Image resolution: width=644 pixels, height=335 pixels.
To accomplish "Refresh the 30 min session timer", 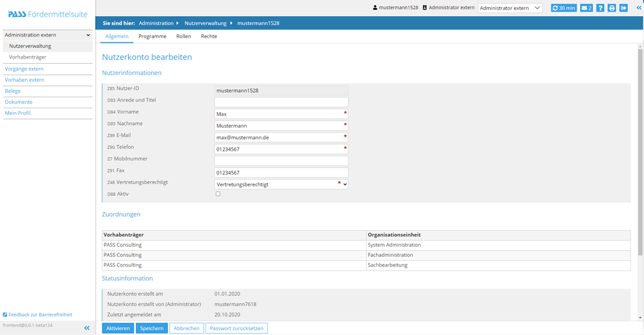I will (563, 8).
